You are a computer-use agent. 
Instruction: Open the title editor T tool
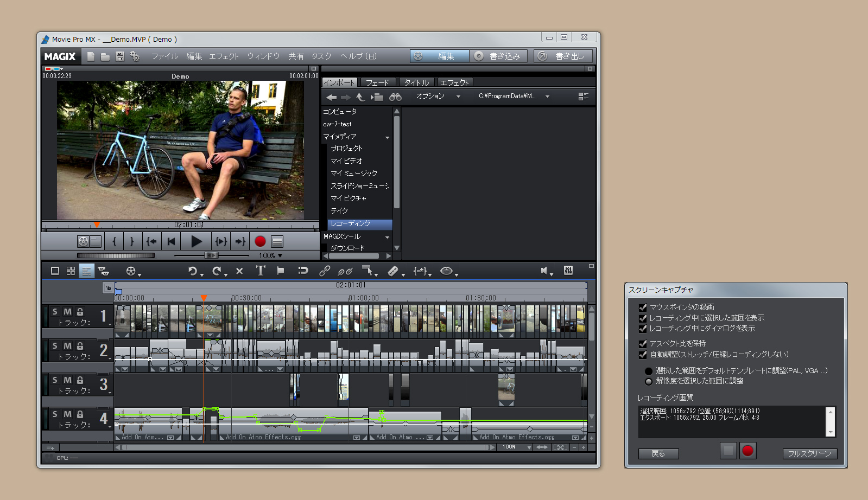point(261,271)
